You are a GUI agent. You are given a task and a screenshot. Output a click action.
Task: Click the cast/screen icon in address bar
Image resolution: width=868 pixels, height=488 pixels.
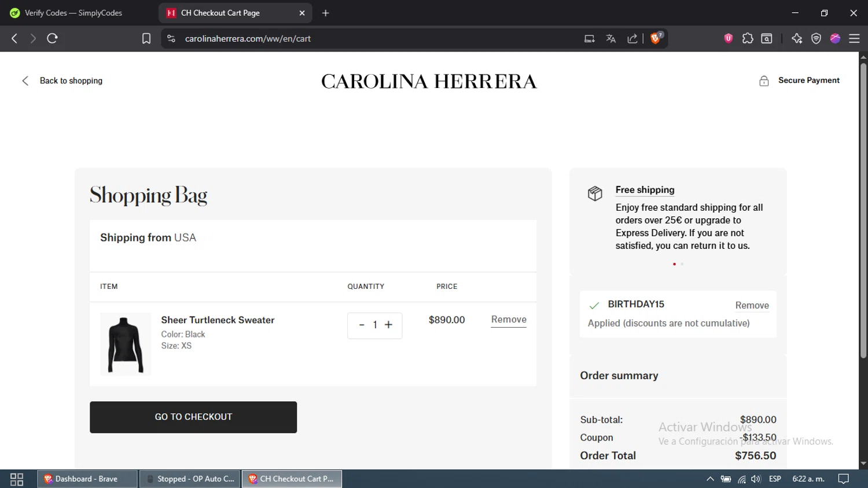tap(590, 39)
